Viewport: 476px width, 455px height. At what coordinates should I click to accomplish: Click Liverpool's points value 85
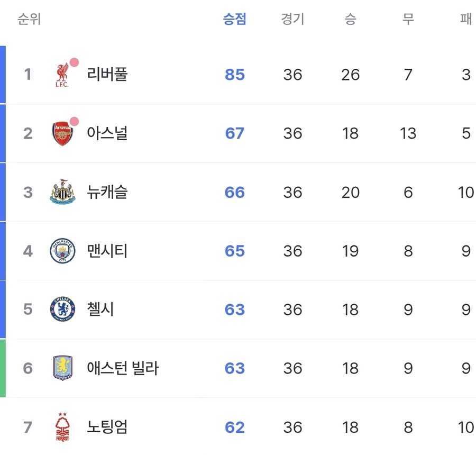point(233,75)
